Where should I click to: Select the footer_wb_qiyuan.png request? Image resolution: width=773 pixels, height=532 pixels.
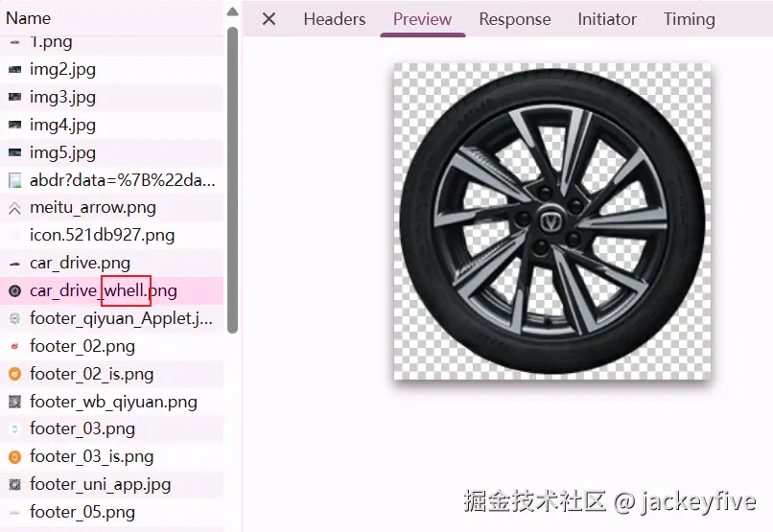point(111,402)
